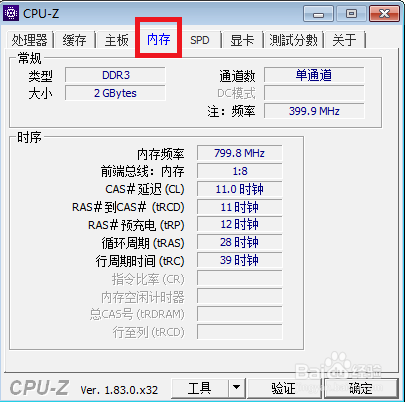Click the 内存频率 label
This screenshot has width=405, height=402.
click(161, 154)
